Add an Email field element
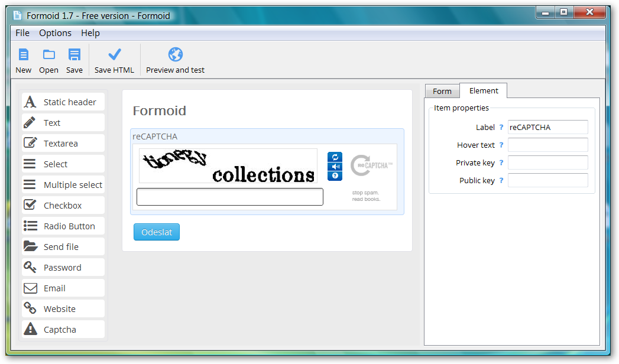The width and height of the screenshot is (619, 364). click(x=64, y=288)
